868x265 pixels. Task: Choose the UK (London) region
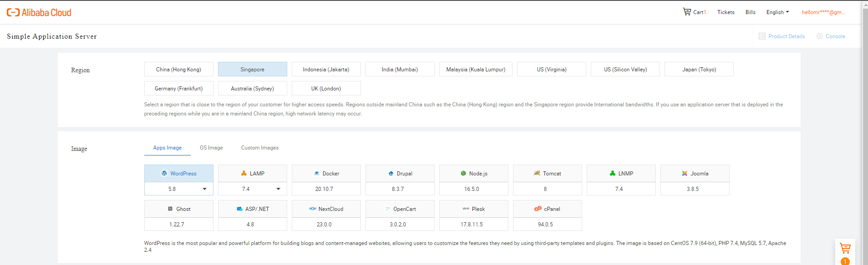point(326,88)
